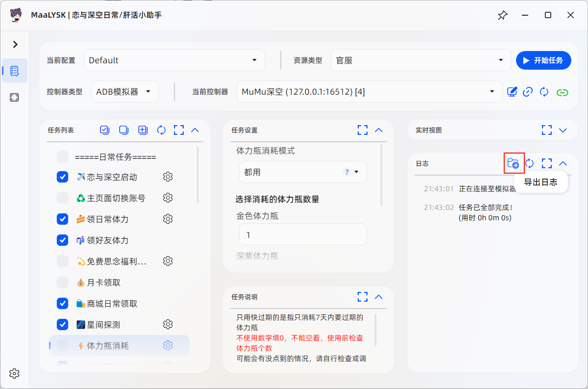Open the 资源类型 官服 dropdown
Viewport: 588px width, 389px height.
pyautogui.click(x=421, y=60)
